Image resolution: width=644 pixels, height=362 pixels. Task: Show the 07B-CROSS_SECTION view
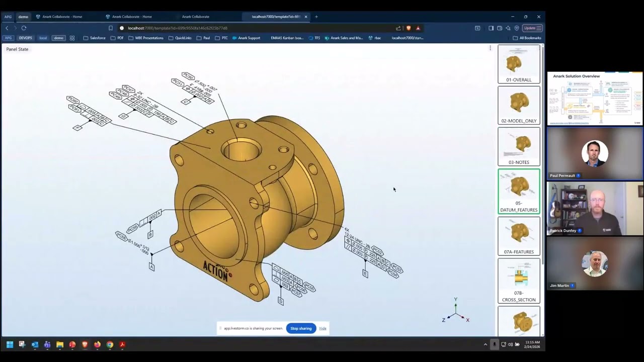[x=519, y=281]
